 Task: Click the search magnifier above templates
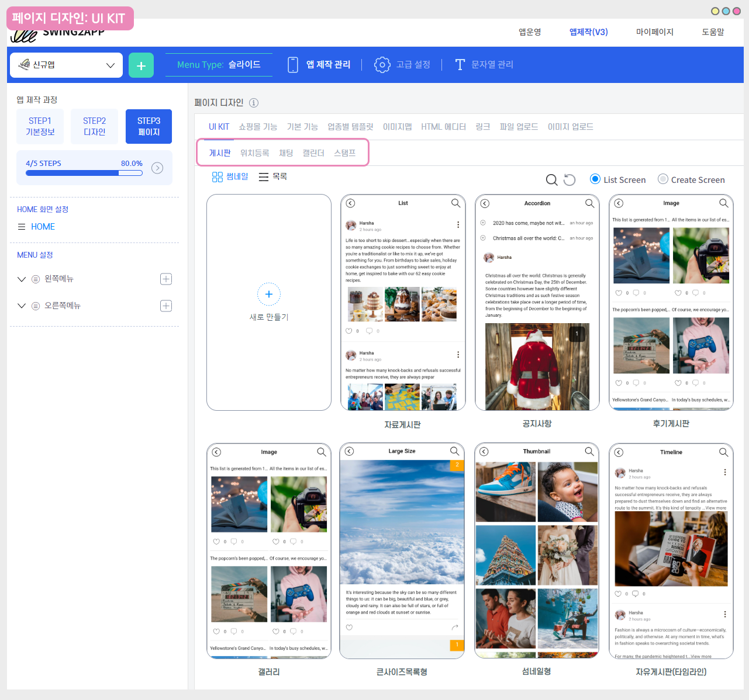(551, 180)
